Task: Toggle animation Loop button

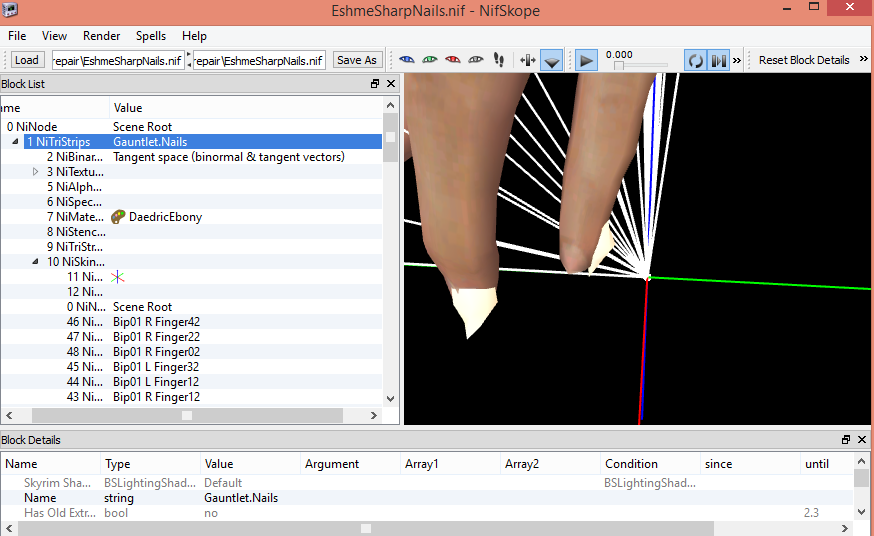Action: pos(696,60)
